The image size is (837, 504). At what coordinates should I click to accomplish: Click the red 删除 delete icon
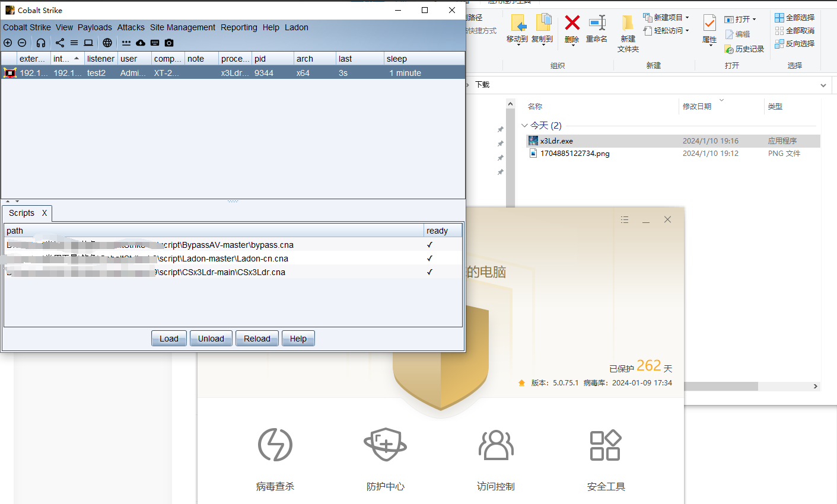click(572, 23)
